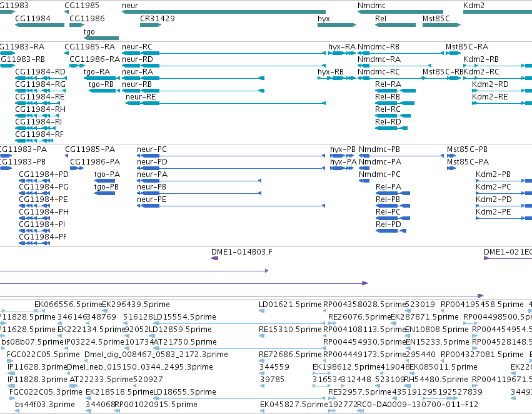Select transcript neur-RE
This screenshot has height=414, width=532.
point(226,103)
